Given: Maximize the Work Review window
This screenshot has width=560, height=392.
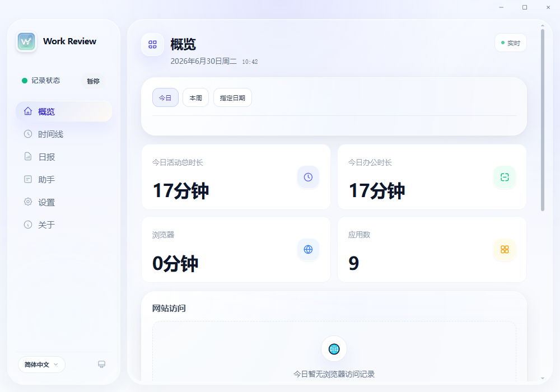Looking at the screenshot, I should [x=525, y=7].
